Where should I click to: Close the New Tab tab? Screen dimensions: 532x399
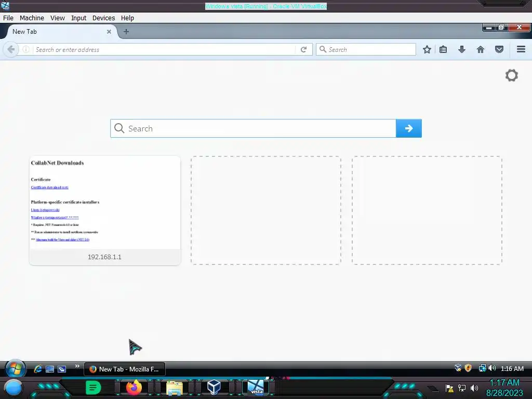tap(109, 32)
